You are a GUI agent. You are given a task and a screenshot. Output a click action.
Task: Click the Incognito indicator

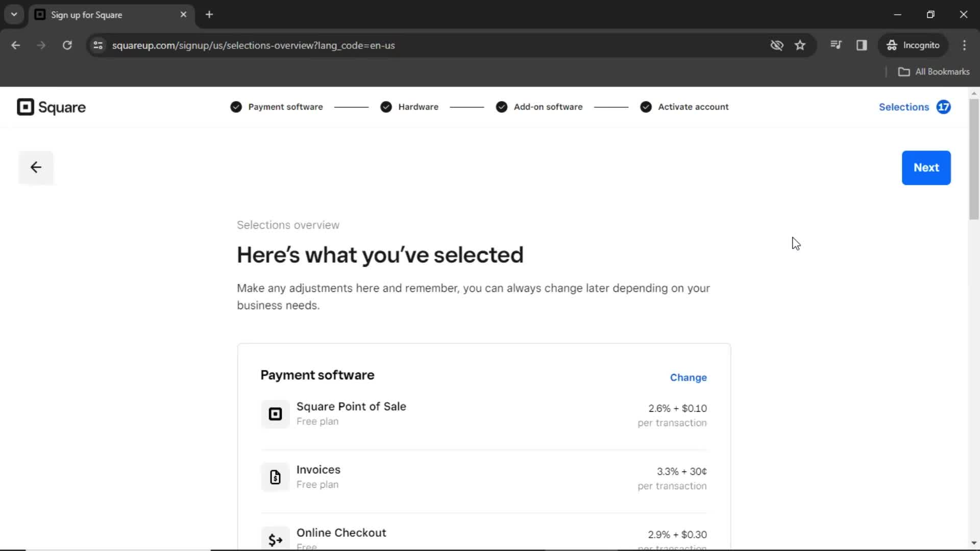click(913, 45)
